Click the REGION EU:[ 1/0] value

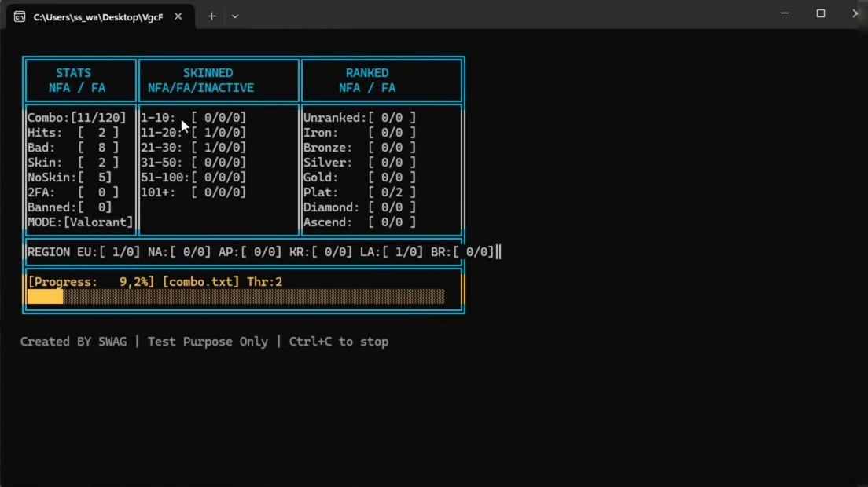[x=83, y=252]
